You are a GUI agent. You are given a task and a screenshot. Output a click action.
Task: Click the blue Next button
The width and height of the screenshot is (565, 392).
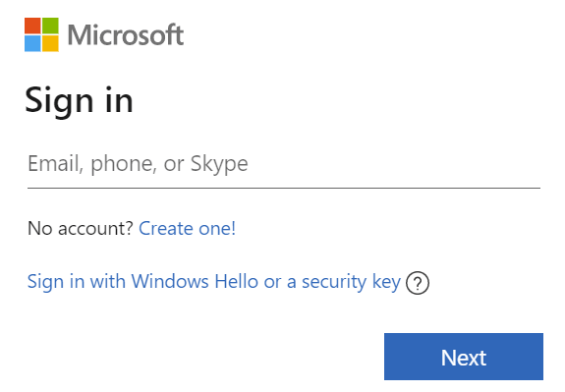tap(464, 357)
